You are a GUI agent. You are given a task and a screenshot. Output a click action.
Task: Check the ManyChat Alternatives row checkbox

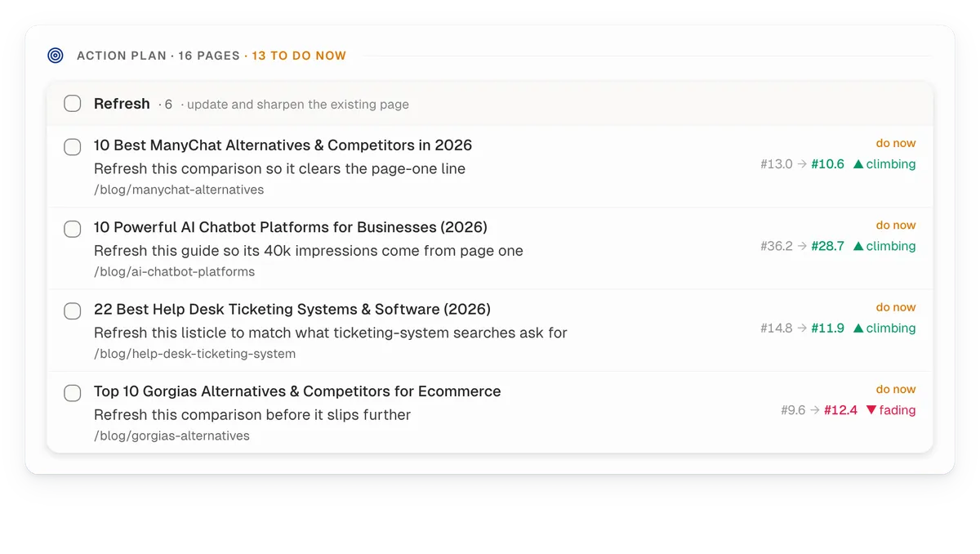point(73,147)
